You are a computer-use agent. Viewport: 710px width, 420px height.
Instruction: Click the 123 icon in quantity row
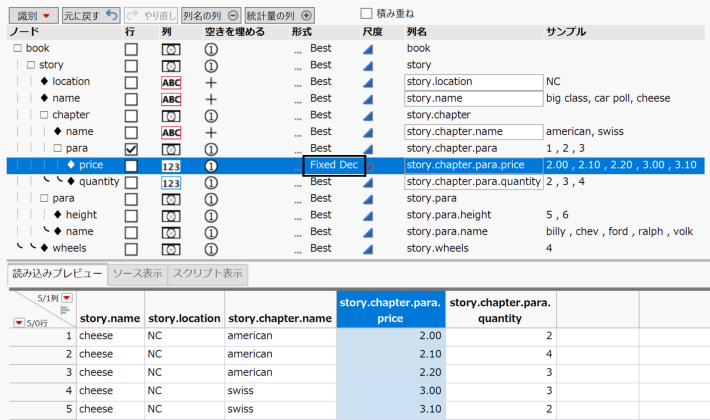171,182
